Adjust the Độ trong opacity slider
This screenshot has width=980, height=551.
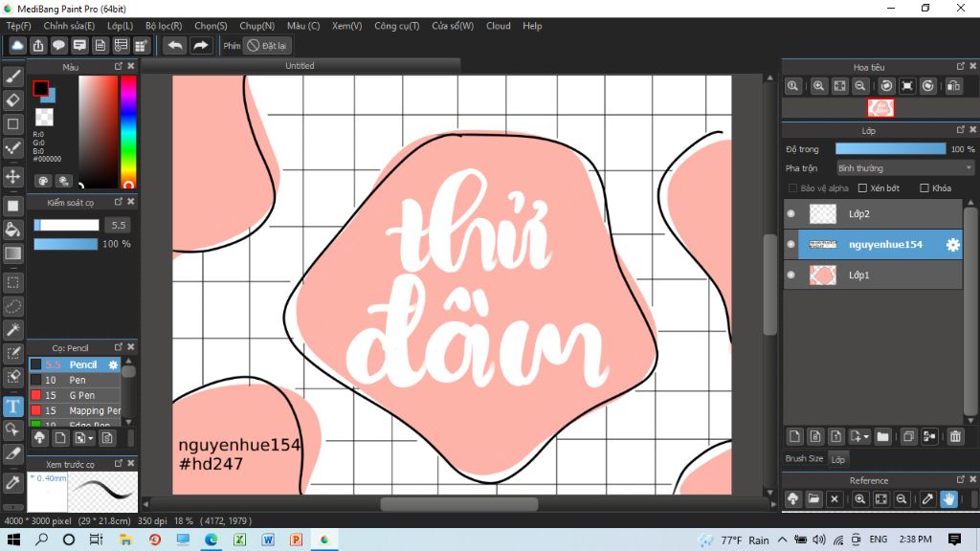pyautogui.click(x=891, y=148)
